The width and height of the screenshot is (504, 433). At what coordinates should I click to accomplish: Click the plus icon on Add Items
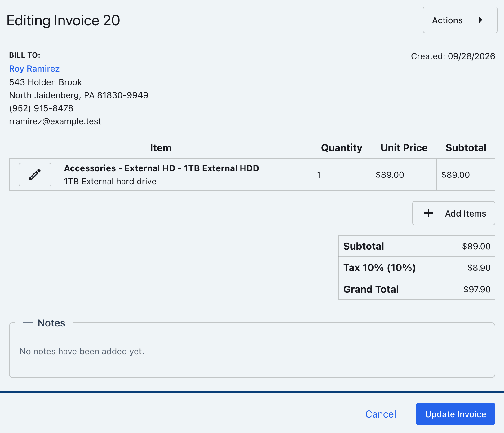click(x=429, y=213)
